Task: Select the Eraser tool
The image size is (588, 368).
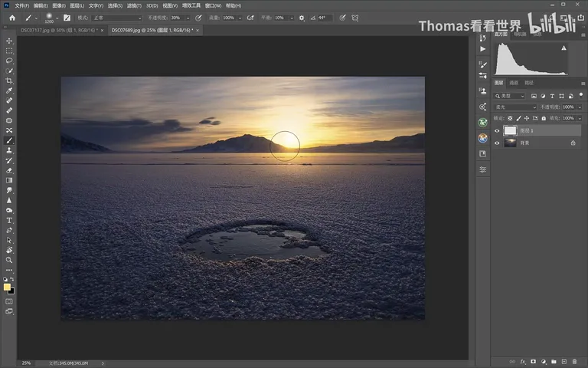Action: click(x=9, y=170)
